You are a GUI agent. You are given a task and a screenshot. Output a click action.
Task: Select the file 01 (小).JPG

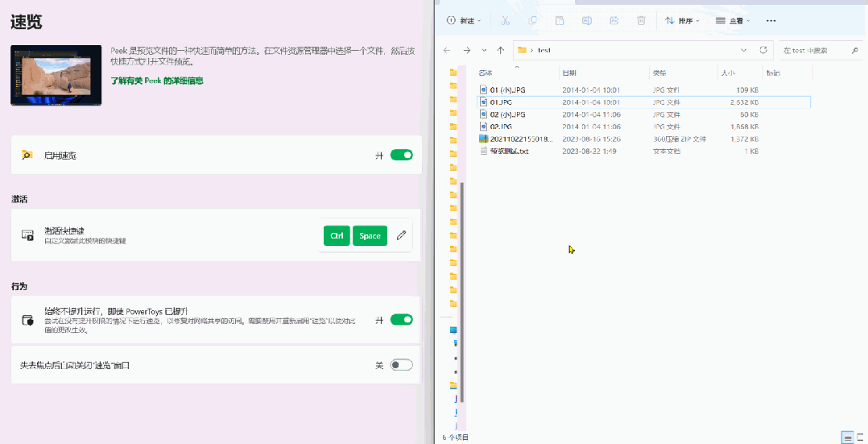507,89
